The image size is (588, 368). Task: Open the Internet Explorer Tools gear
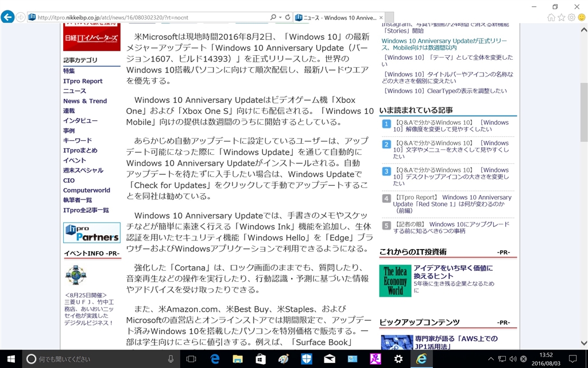coord(571,17)
